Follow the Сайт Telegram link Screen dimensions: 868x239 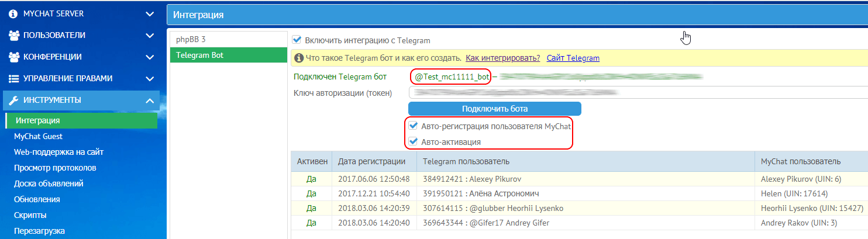coord(573,58)
